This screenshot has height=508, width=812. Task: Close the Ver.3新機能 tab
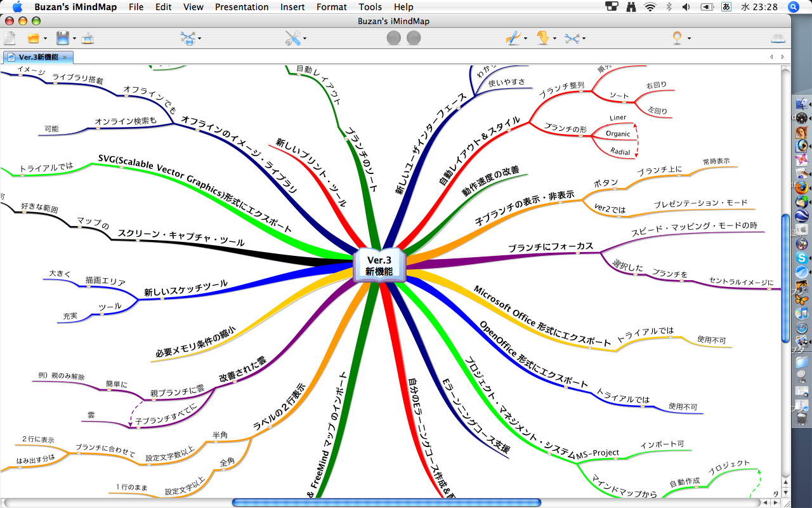click(x=65, y=58)
